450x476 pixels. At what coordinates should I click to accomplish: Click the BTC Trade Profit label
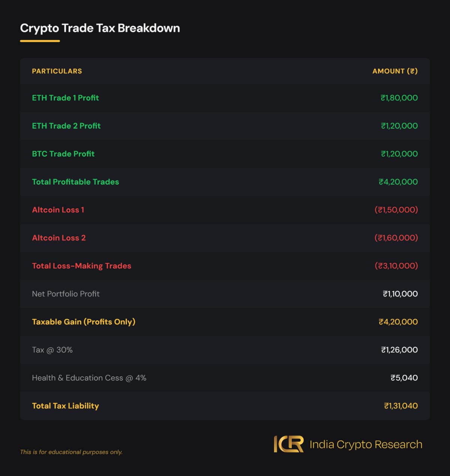coord(63,154)
